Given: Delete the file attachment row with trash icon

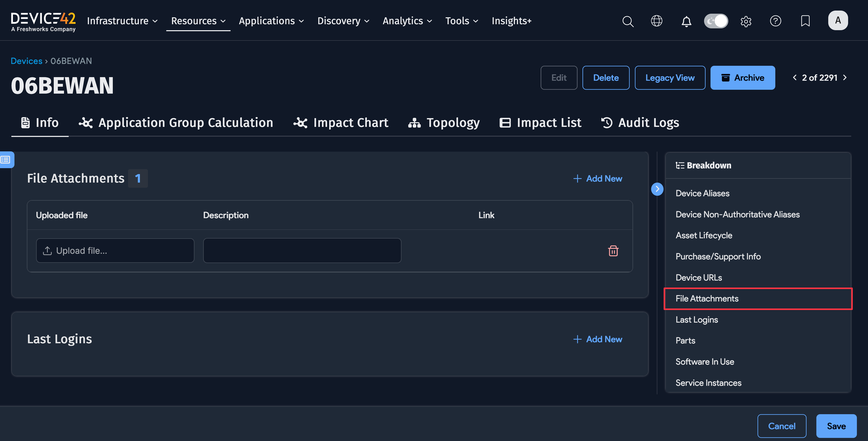Looking at the screenshot, I should [x=613, y=251].
